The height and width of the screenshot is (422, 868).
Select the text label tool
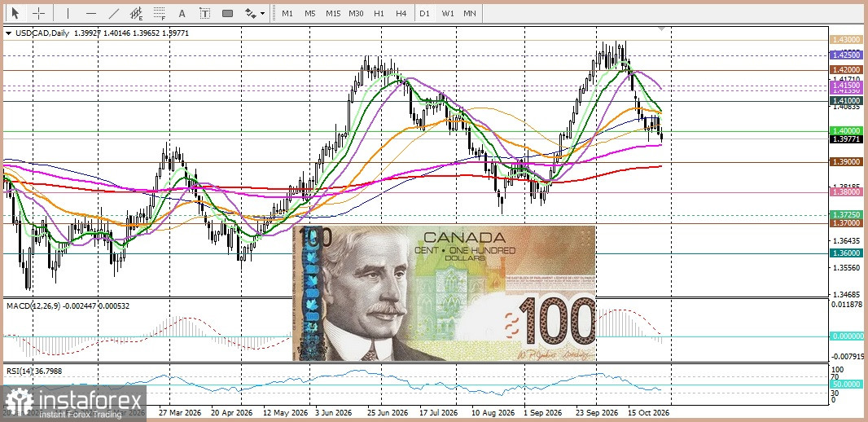point(205,13)
